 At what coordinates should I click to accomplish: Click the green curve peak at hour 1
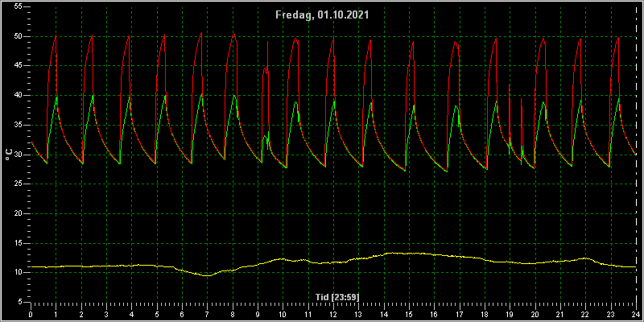coord(56,96)
